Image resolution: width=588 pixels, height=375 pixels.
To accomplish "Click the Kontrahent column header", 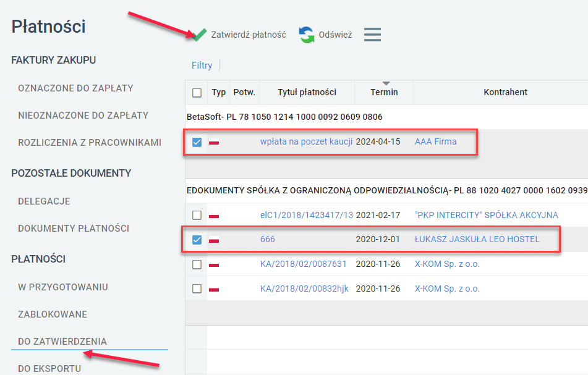I will (x=505, y=92).
